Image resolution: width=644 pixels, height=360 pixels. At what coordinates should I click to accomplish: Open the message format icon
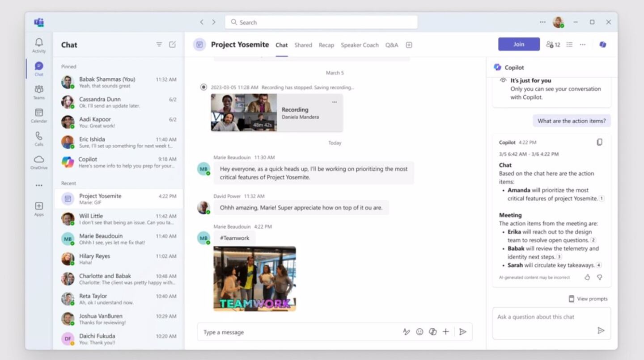click(x=406, y=332)
